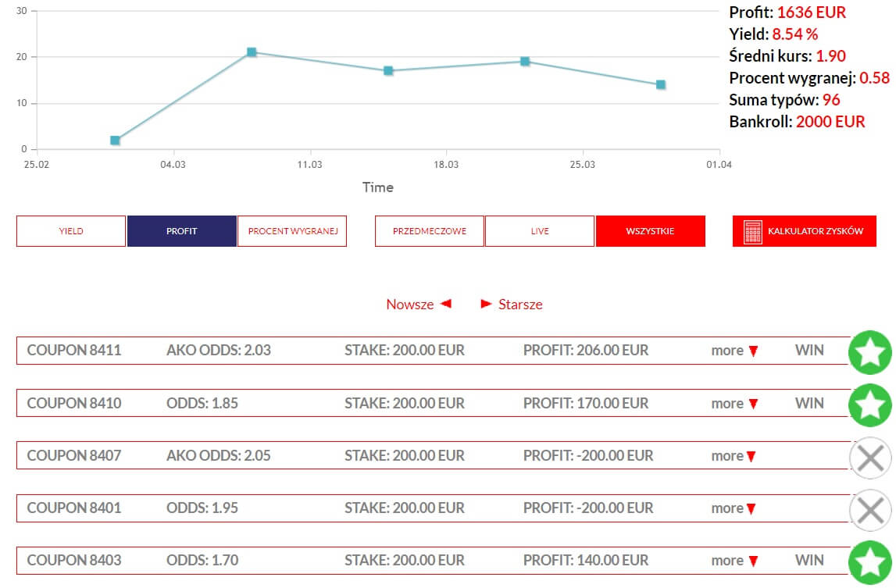896x588 pixels.
Task: Open more details for coupon 8410
Action: click(734, 404)
